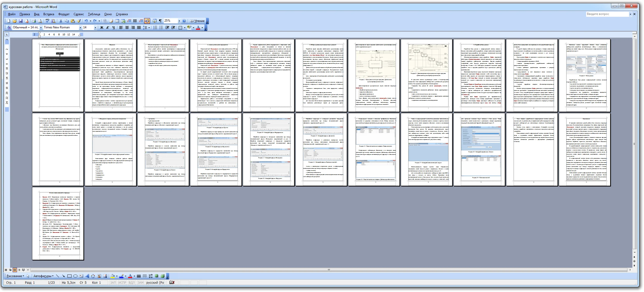Image resolution: width=644 pixels, height=292 pixels.
Task: Click the Spelling check ABC icon
Action: click(x=47, y=21)
